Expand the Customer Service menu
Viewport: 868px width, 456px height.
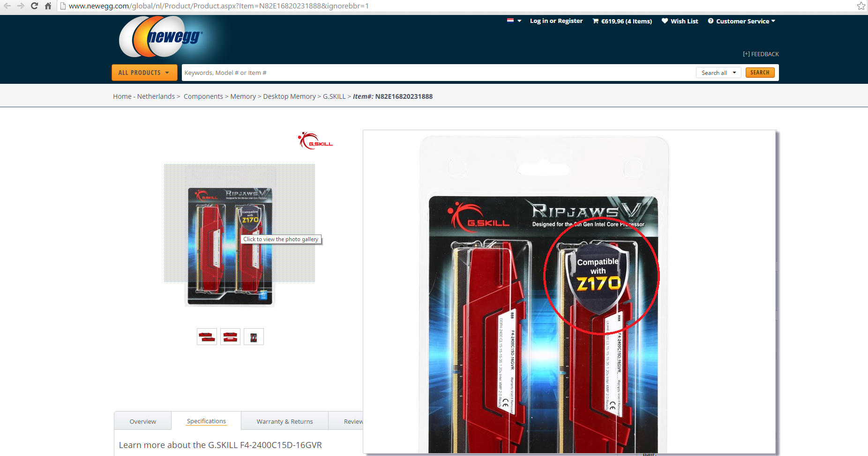click(x=745, y=21)
